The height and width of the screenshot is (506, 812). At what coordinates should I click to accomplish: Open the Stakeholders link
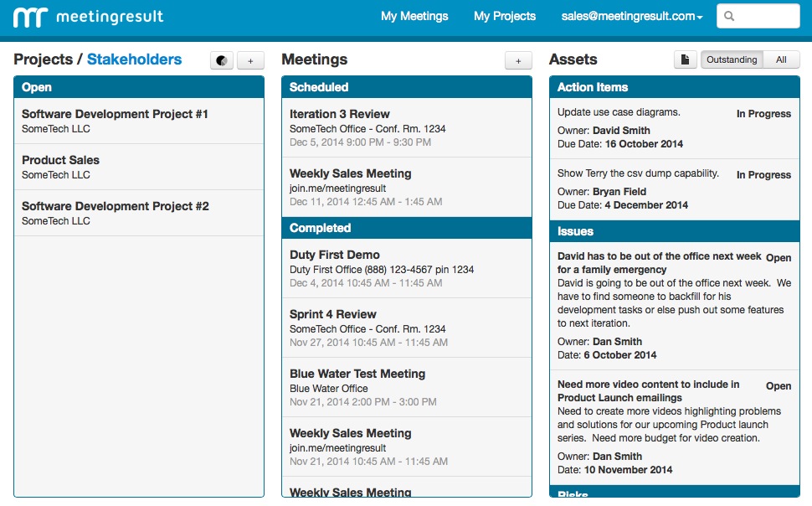134,59
